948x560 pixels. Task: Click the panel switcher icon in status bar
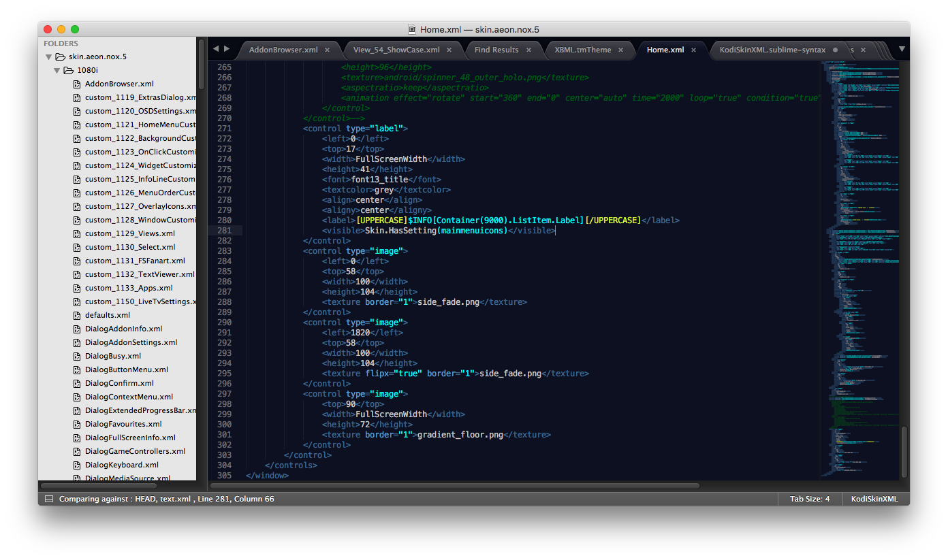(x=48, y=499)
